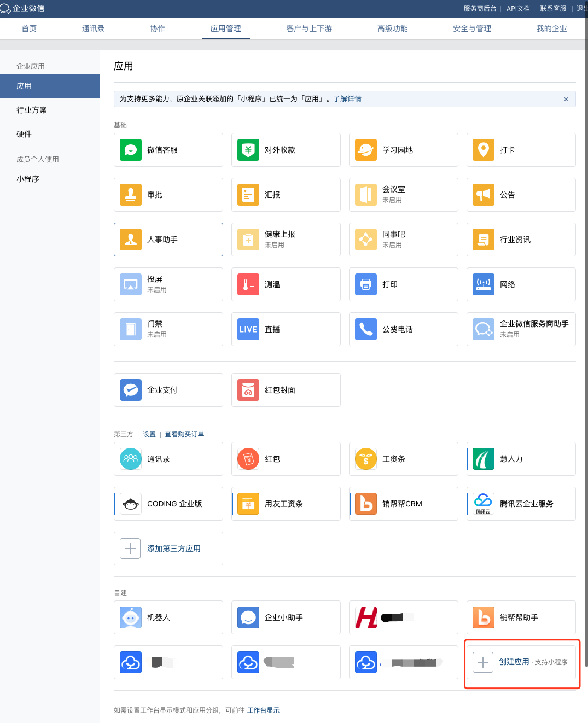
Task: Select 应用 in the left sidebar
Action: pos(50,86)
